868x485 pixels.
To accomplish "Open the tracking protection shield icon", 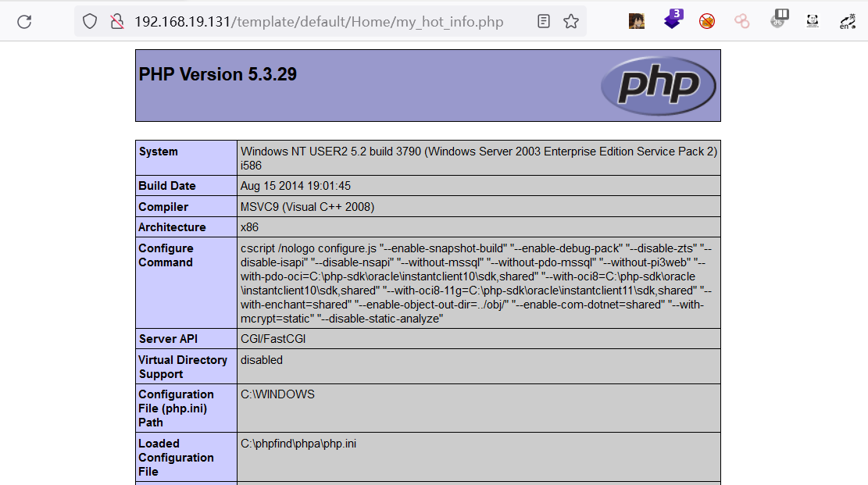I will coord(90,22).
